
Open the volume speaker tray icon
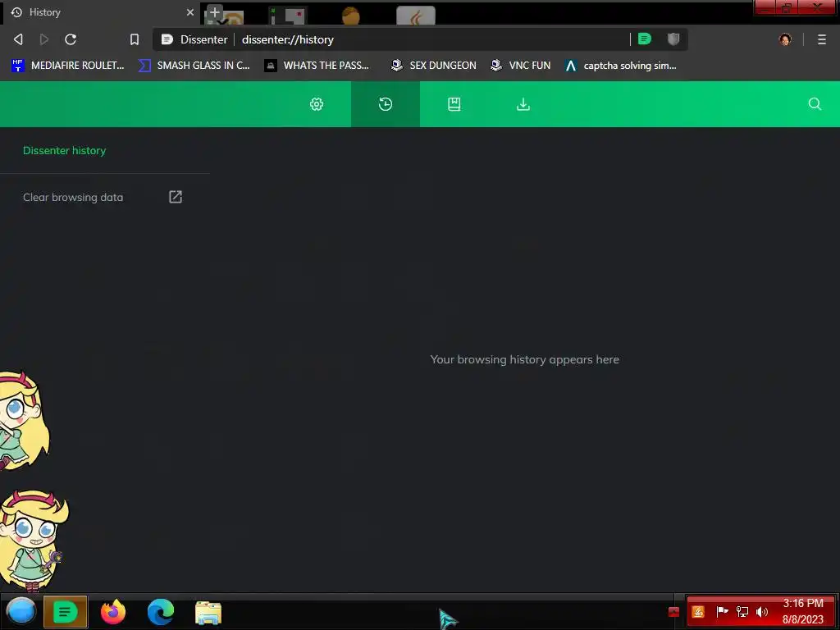tap(762, 612)
